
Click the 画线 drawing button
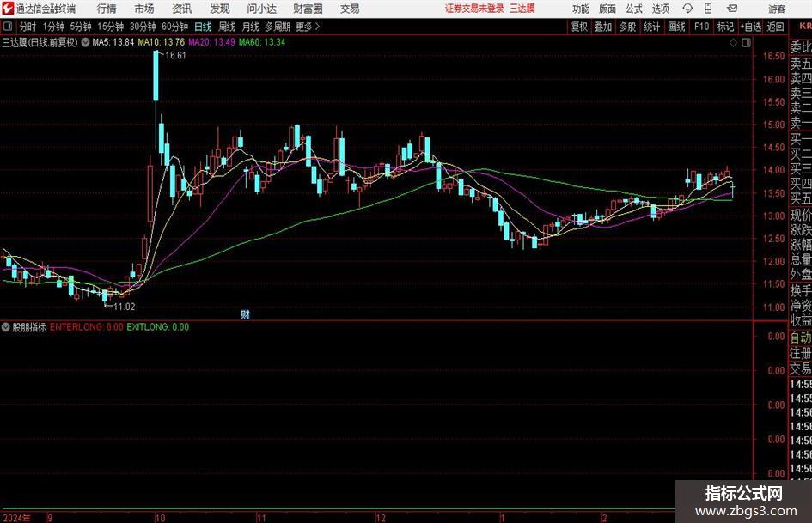tap(676, 27)
